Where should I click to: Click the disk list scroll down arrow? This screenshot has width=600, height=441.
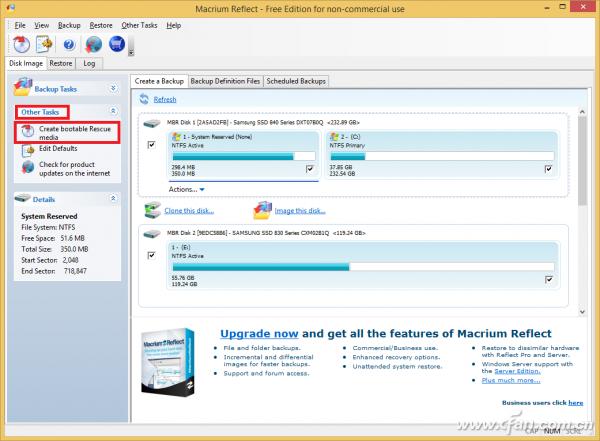click(582, 312)
